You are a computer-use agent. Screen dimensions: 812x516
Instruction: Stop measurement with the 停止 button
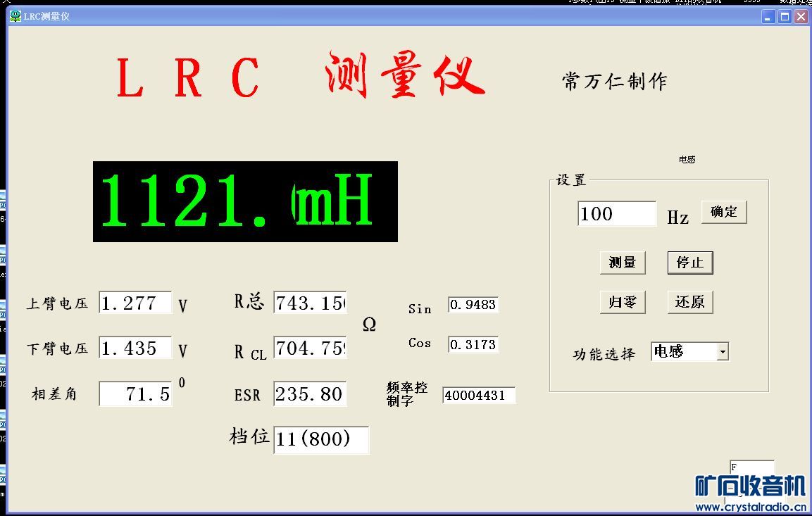click(x=690, y=263)
